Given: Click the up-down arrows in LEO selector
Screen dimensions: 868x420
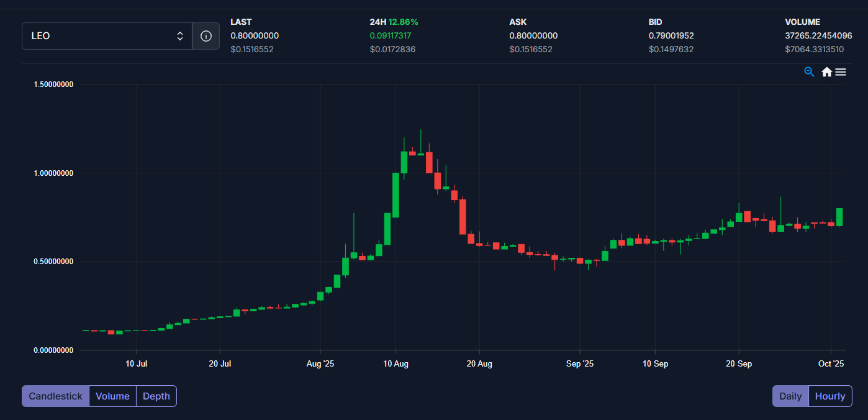Looking at the screenshot, I should coord(180,36).
